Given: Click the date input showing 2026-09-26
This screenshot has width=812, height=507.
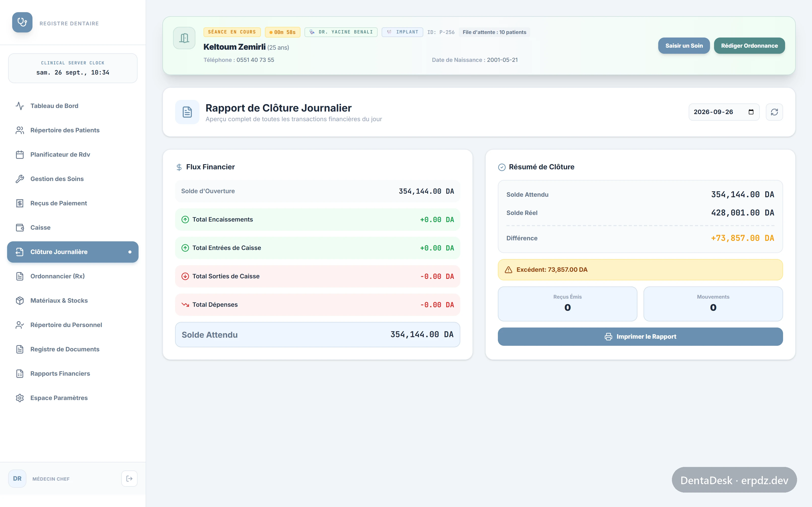Looking at the screenshot, I should tap(724, 112).
